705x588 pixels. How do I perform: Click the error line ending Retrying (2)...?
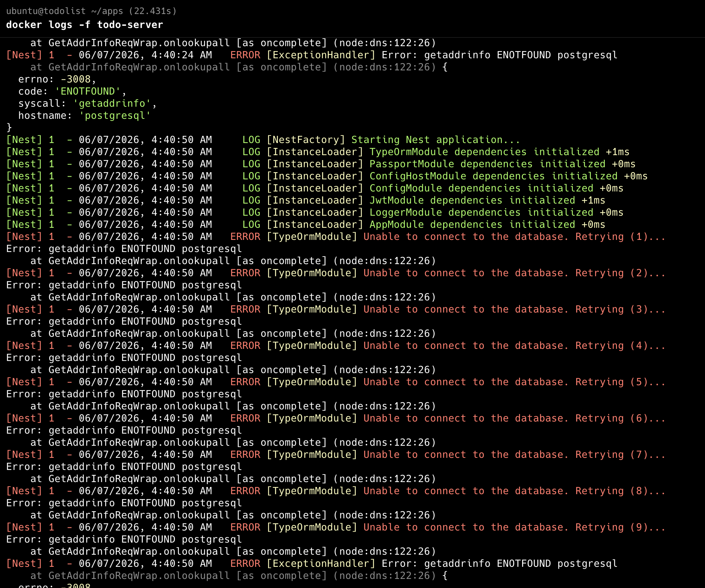click(336, 273)
